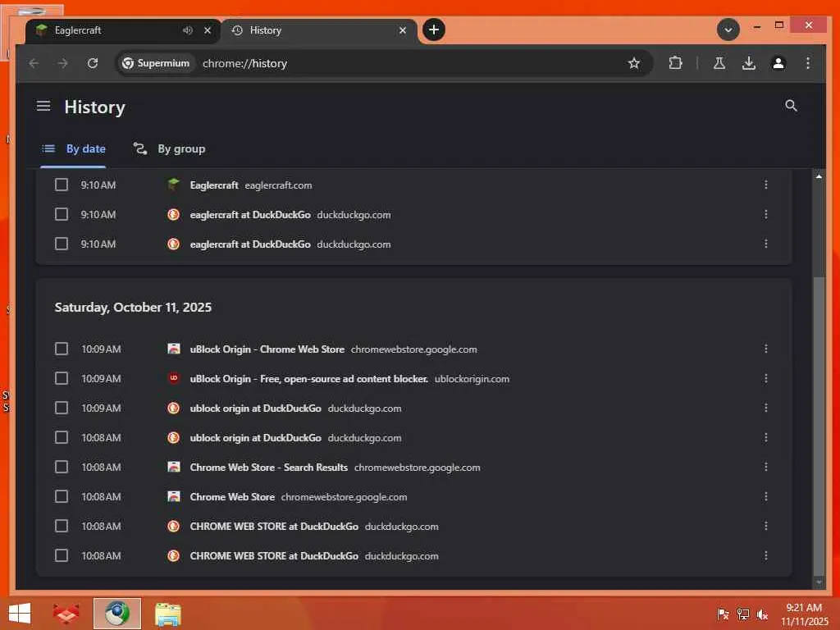Click the network tray icon
The height and width of the screenshot is (630, 840).
pos(743,614)
